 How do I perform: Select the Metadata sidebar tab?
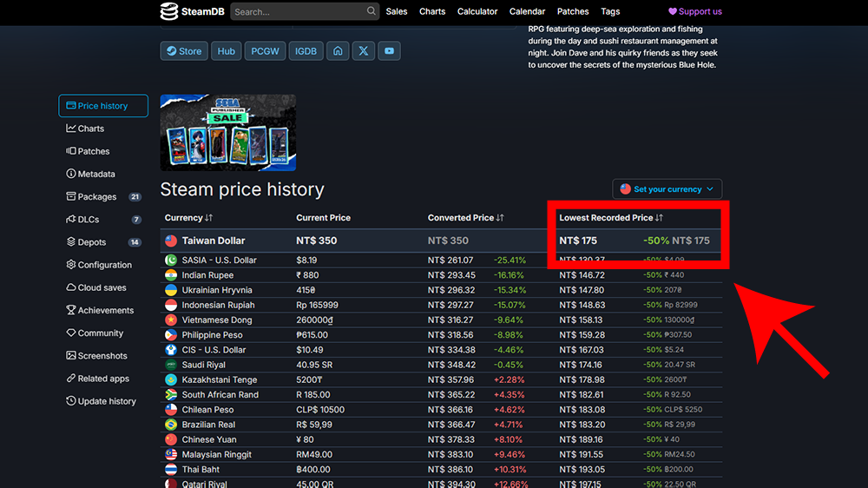pos(103,174)
